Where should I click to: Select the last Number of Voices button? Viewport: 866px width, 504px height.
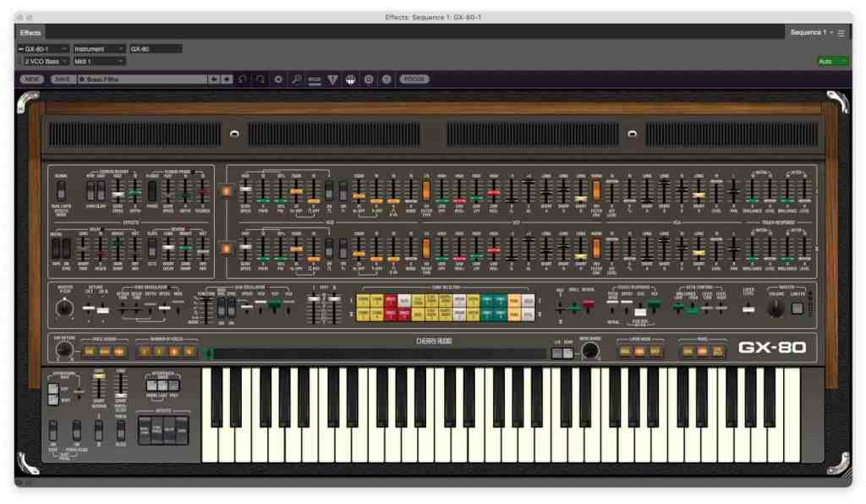(189, 351)
